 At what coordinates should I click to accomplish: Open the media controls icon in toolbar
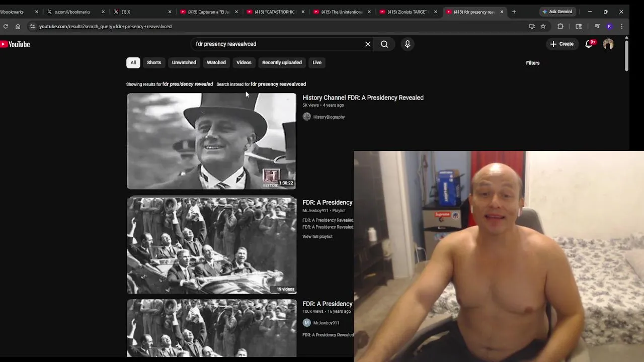[597, 26]
